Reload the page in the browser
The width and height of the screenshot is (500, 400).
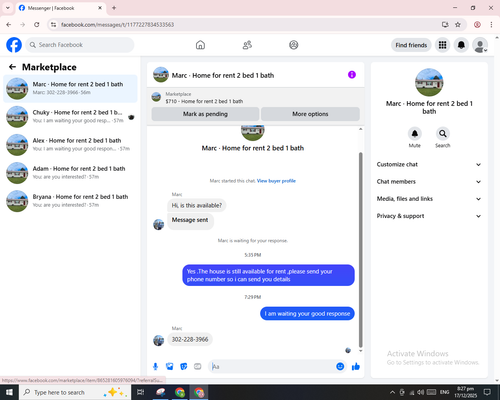[x=37, y=25]
